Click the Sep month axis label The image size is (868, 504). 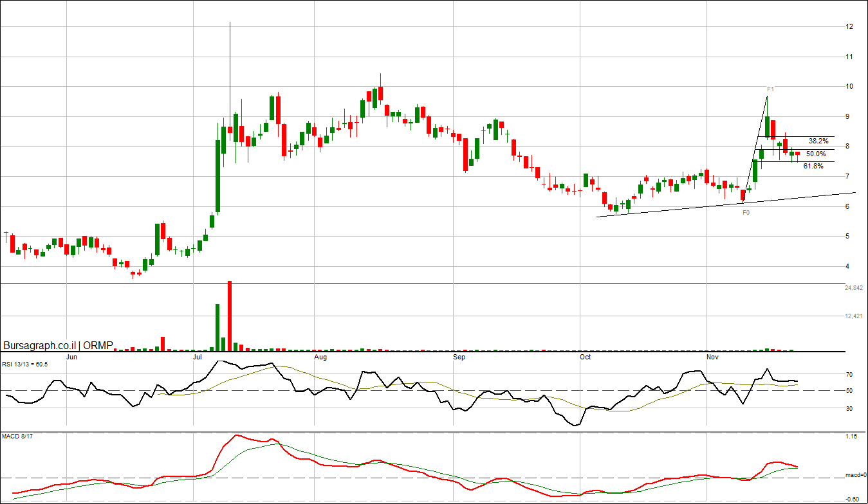(459, 356)
